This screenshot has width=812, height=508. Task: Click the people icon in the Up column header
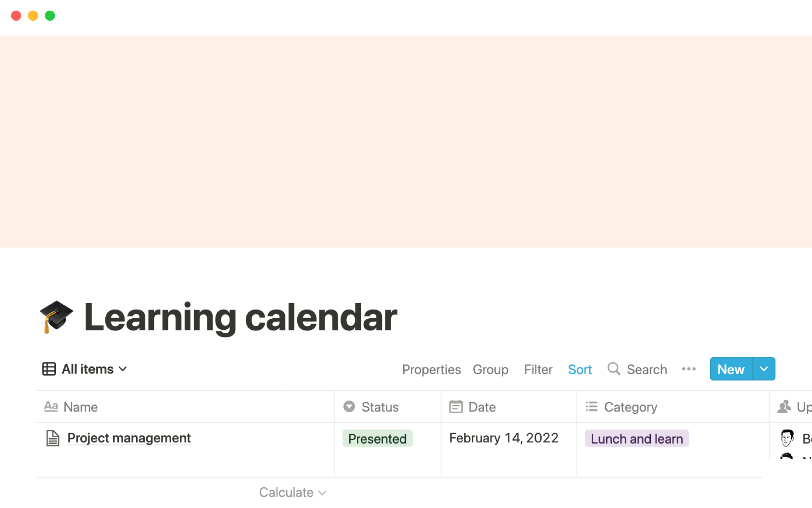785,406
